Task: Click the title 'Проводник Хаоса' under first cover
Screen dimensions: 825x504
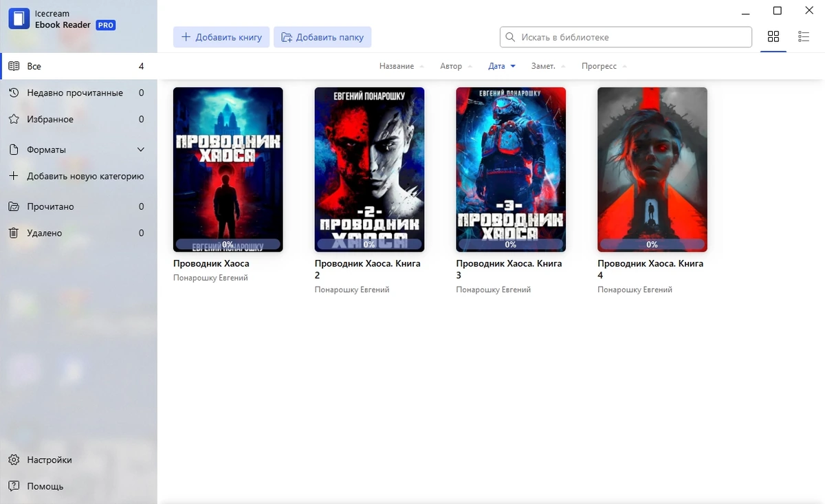Action: pos(211,264)
